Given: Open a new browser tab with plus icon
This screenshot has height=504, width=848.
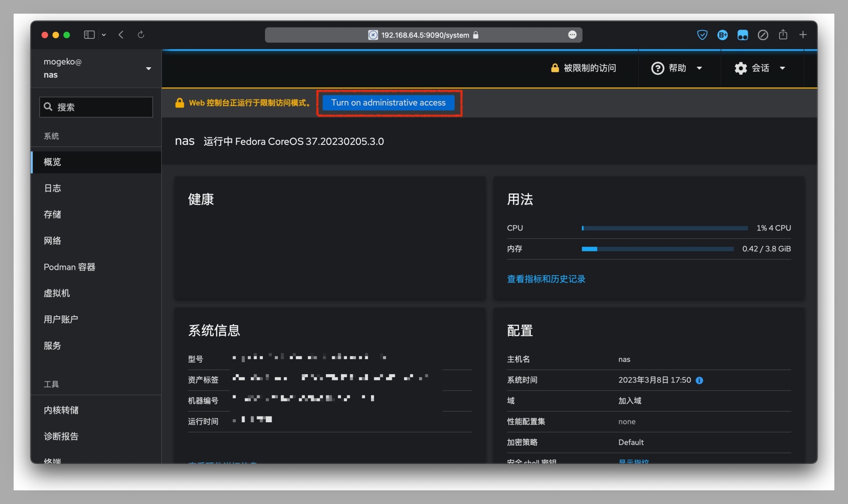Looking at the screenshot, I should [x=803, y=34].
